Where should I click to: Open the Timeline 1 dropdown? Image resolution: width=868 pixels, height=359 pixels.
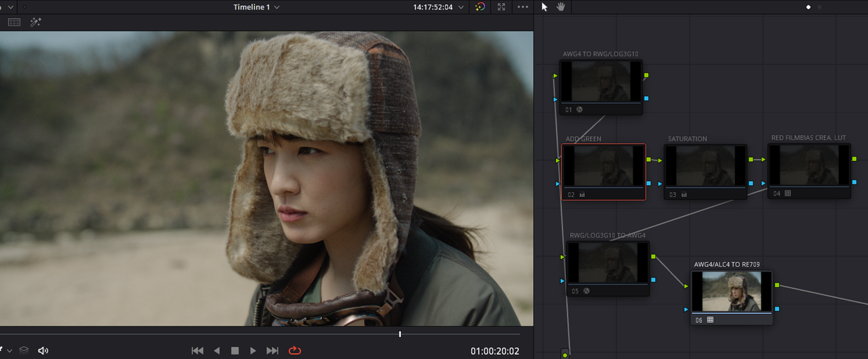256,7
